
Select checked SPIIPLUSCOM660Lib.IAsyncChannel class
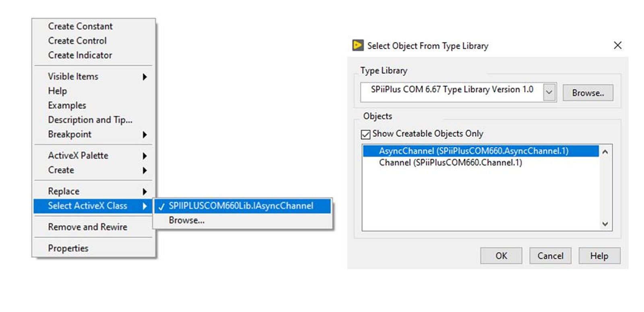coord(243,206)
